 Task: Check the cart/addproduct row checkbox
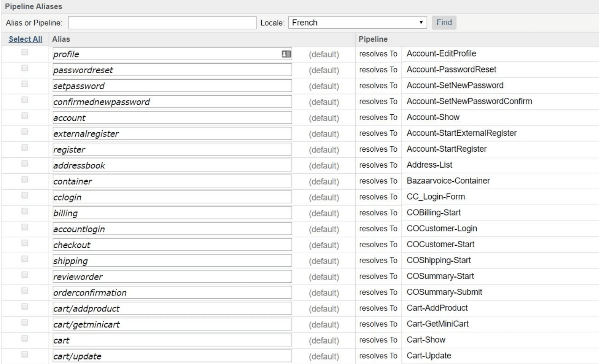25,307
